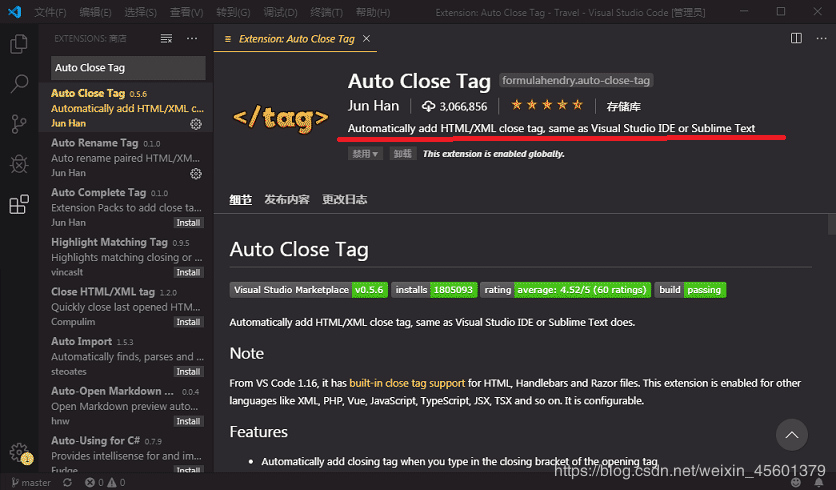Screen dimensions: 836x490
Task: Install the Highlight Matching Tag extension
Action: click(188, 272)
